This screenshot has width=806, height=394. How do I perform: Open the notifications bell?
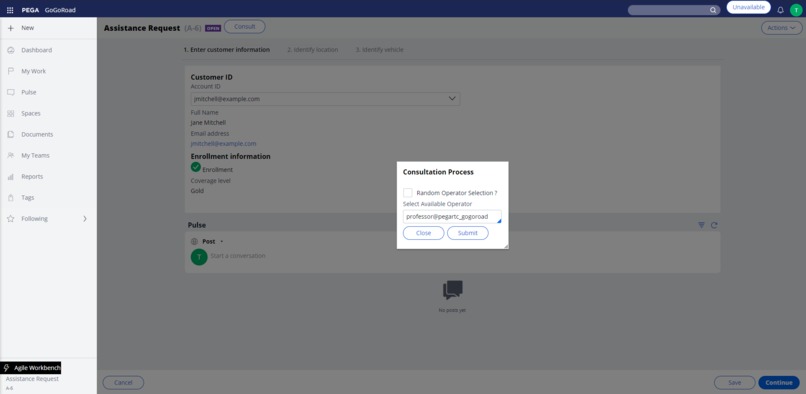(x=780, y=10)
